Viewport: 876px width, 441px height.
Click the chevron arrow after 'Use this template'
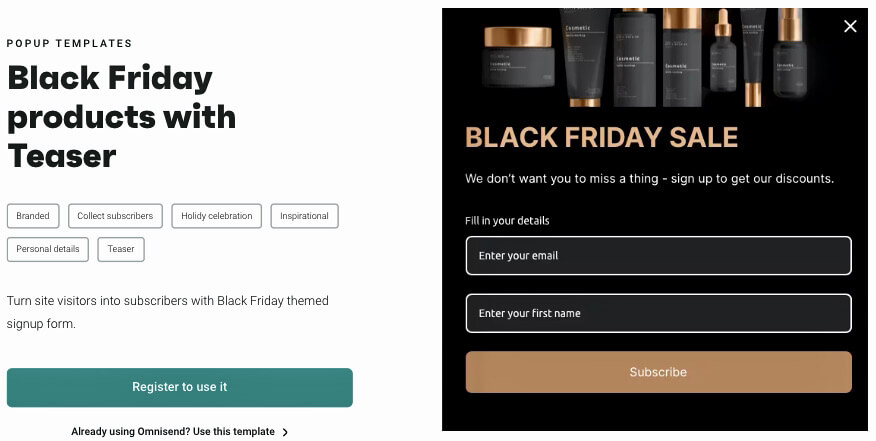[285, 432]
